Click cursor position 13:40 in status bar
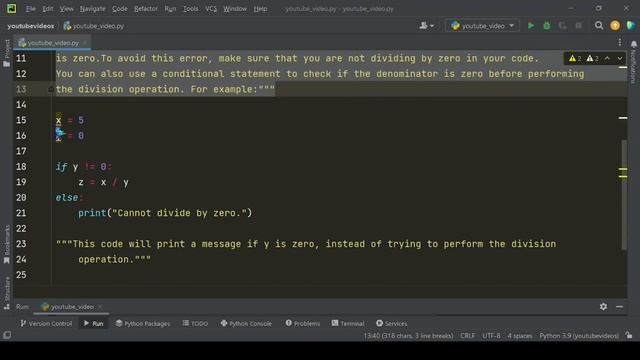The image size is (640, 360). (408, 336)
